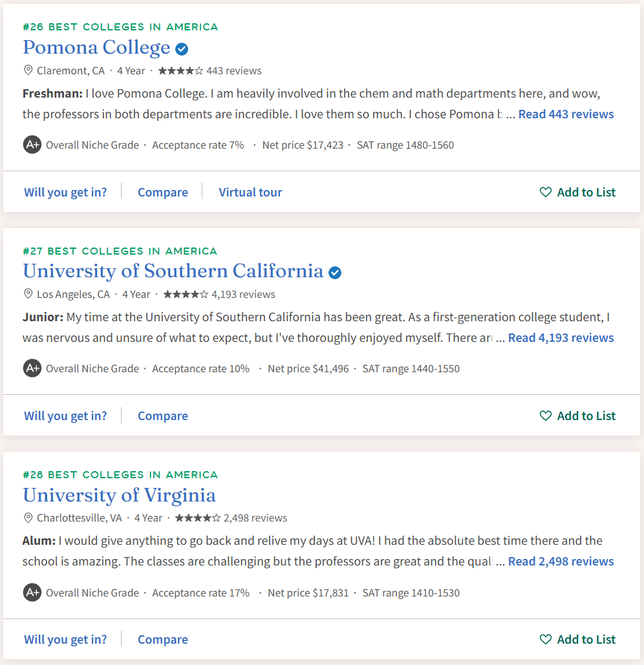The width and height of the screenshot is (644, 665).
Task: Open the University of Virginia title link
Action: [x=119, y=495]
